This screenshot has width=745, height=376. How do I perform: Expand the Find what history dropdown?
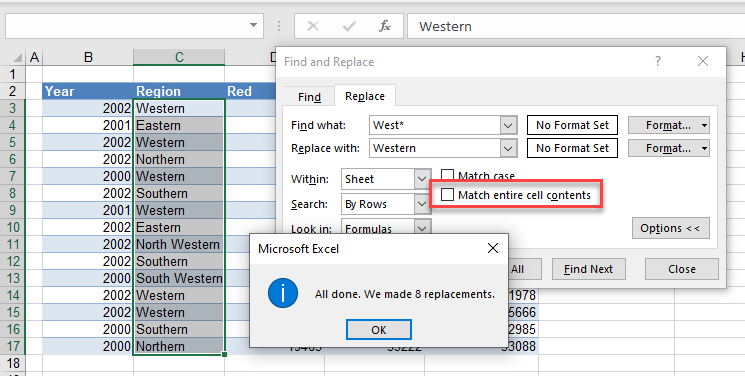[508, 125]
